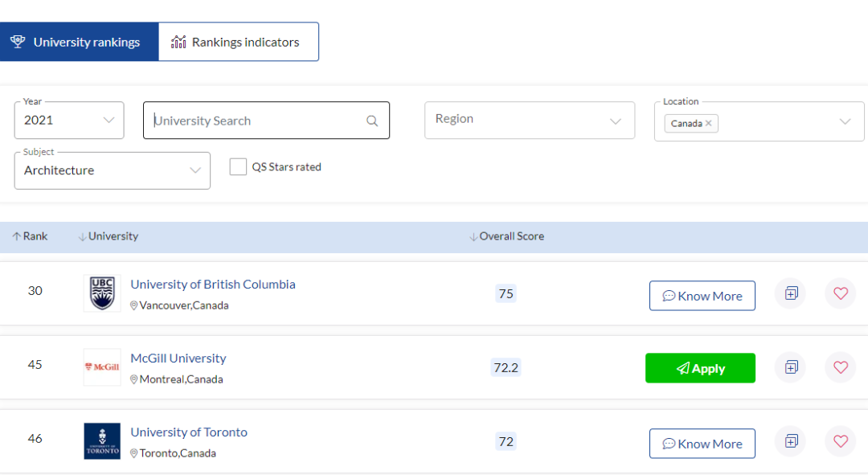Click the UBC logo thumbnail
The image size is (868, 475).
tap(102, 293)
